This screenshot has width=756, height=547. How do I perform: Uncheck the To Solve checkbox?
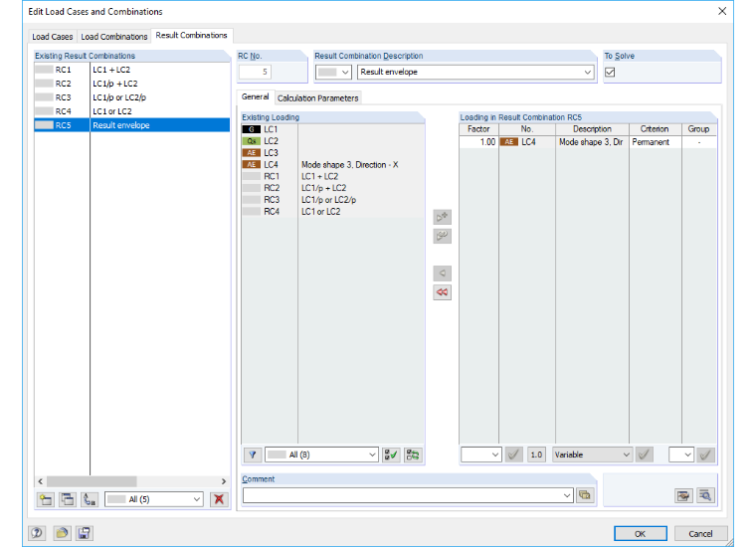point(610,73)
